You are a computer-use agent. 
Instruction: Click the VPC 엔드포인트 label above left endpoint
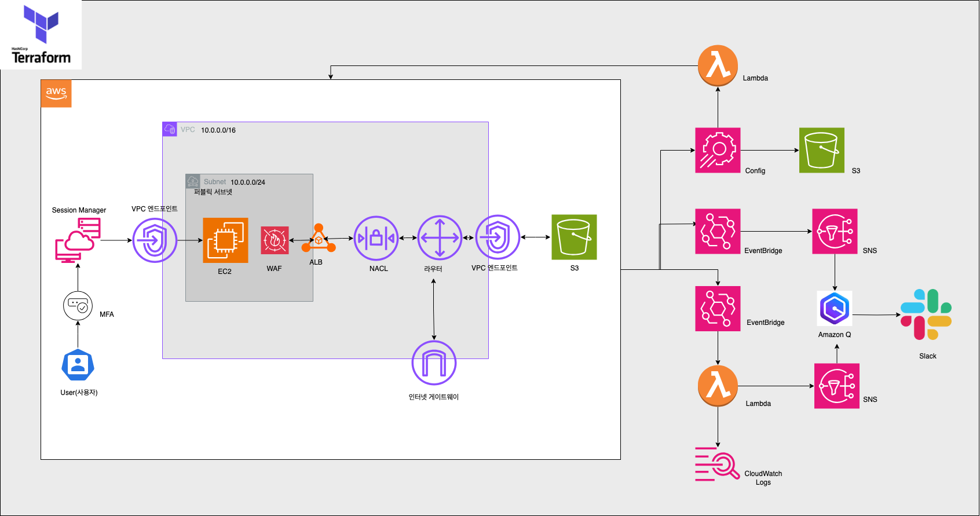(x=155, y=209)
